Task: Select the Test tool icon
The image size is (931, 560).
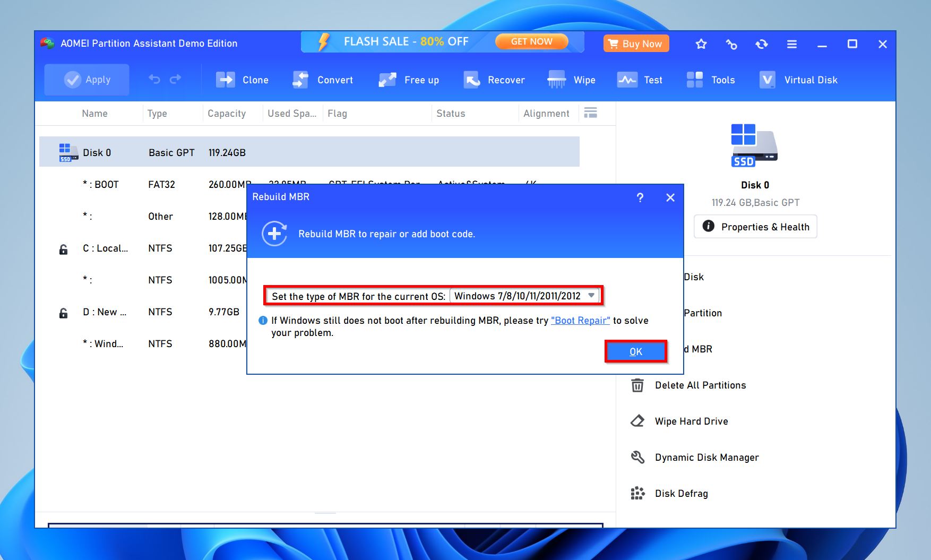Action: pyautogui.click(x=640, y=80)
